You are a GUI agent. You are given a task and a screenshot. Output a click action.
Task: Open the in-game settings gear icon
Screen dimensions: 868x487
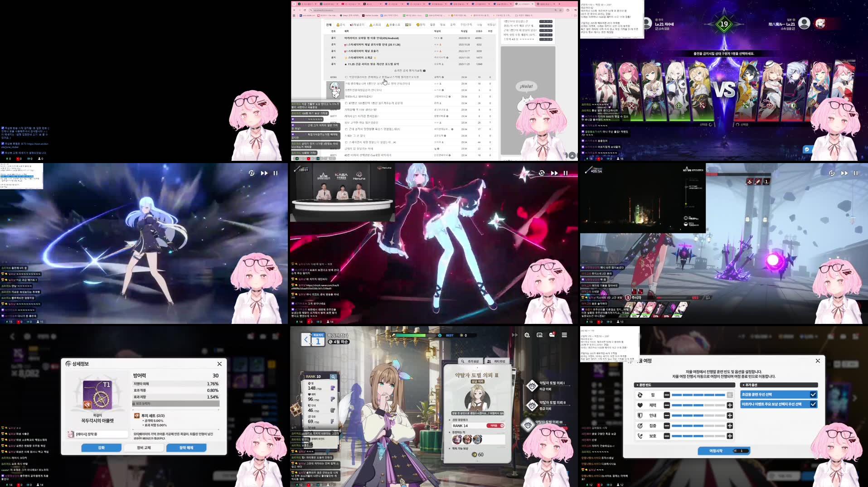click(x=527, y=335)
